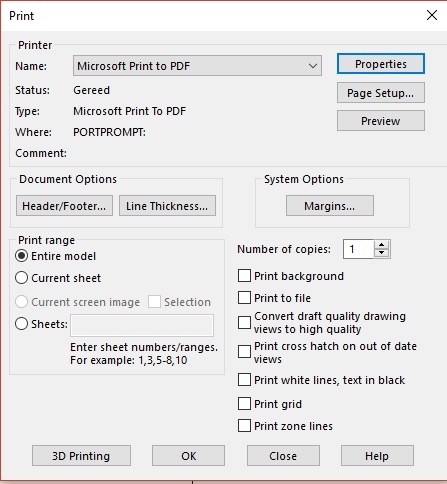
Task: Decrease number of copies with down arrow
Action: click(382, 253)
